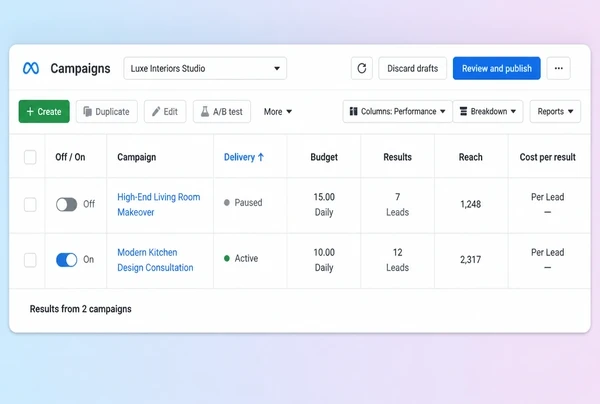Open the Columns: Performance dropdown
This screenshot has height=404, width=600.
tap(398, 112)
